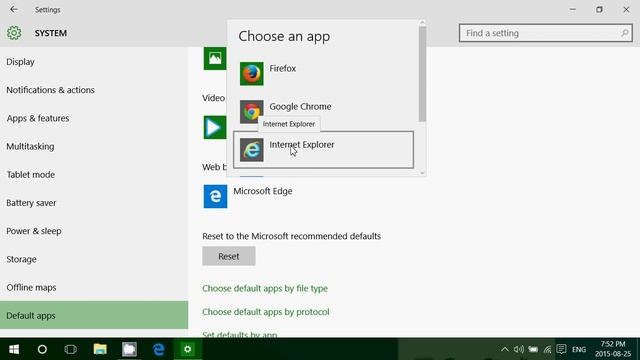This screenshot has height=360, width=640.
Task: Choose Firefox label as default browser
Action: click(x=282, y=68)
